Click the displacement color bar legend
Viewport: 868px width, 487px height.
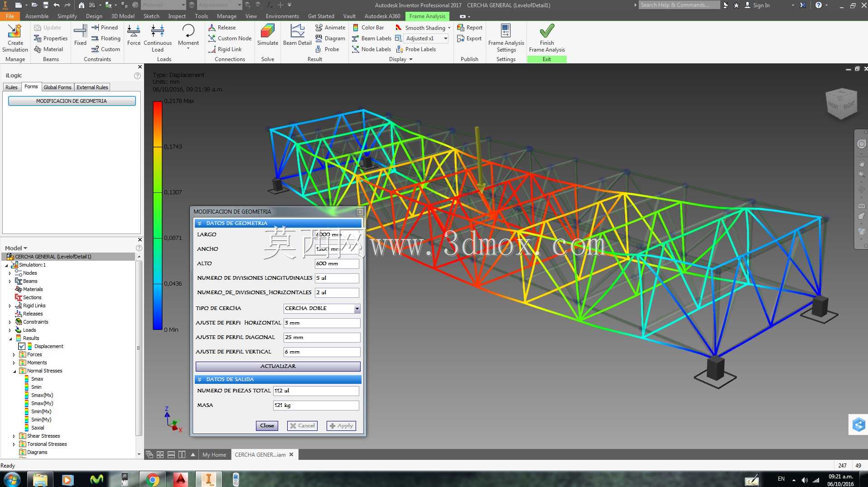tap(158, 215)
